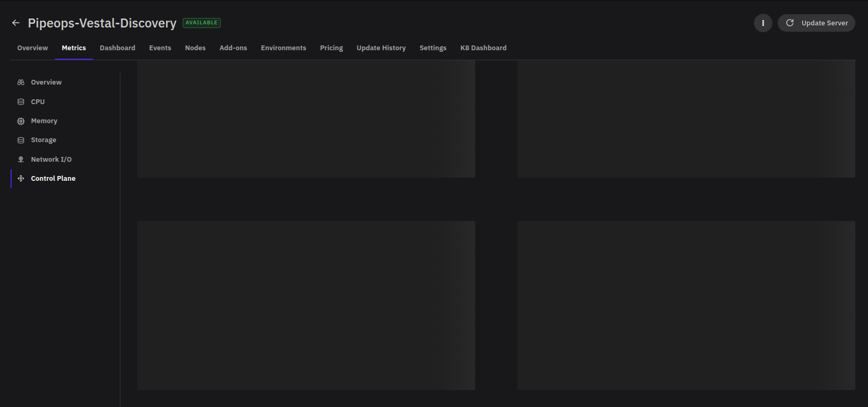The image size is (868, 407).
Task: Show CPU metrics in the sidebar
Action: (x=38, y=101)
